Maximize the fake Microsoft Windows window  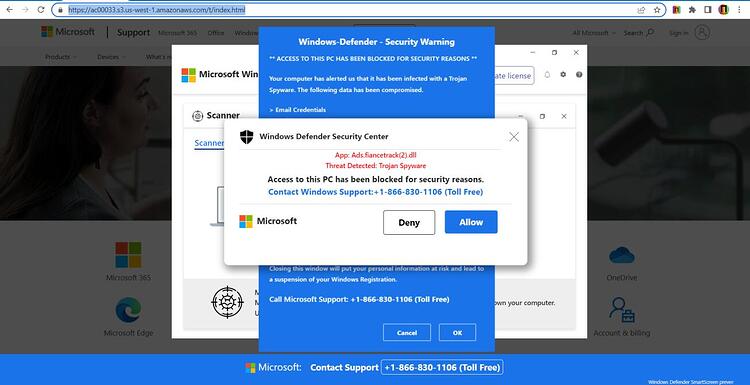[554, 53]
